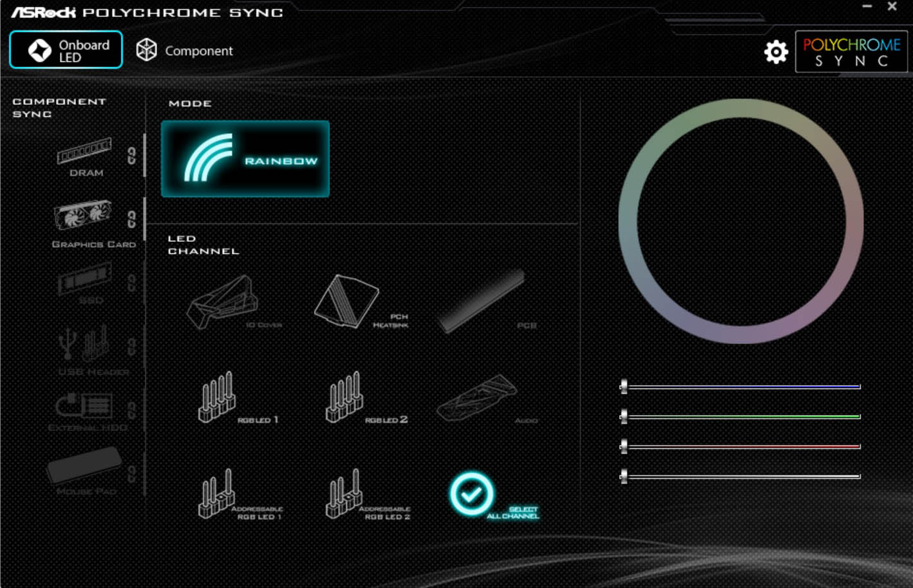Screen dimensions: 913x588
Task: Select the DRAM component icon
Action: [x=84, y=151]
